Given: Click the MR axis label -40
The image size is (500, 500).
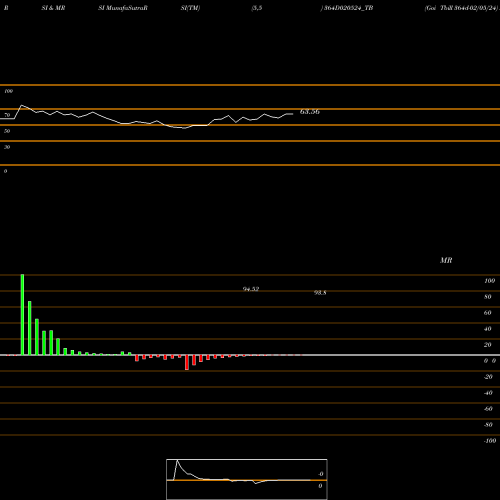Looking at the screenshot, I should (488, 393).
